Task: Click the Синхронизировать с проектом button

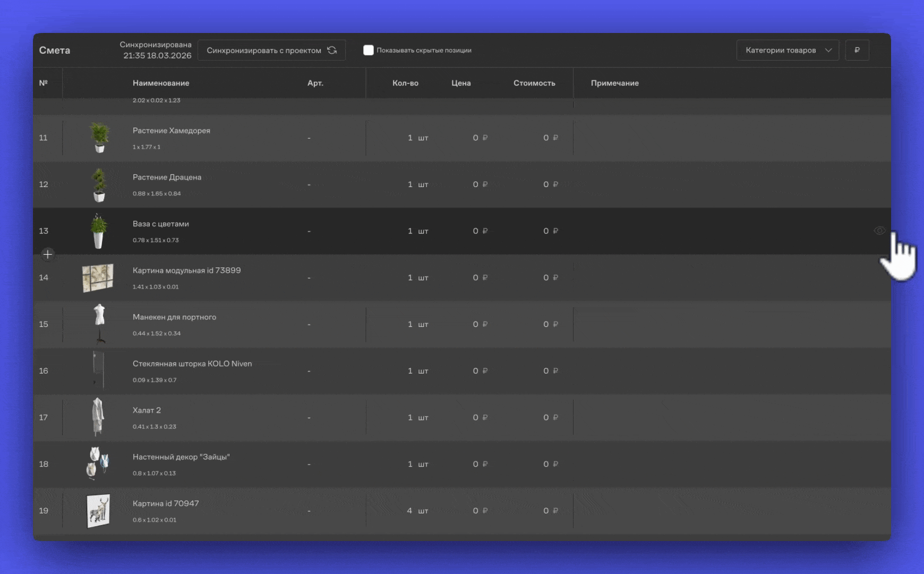Action: pos(271,50)
